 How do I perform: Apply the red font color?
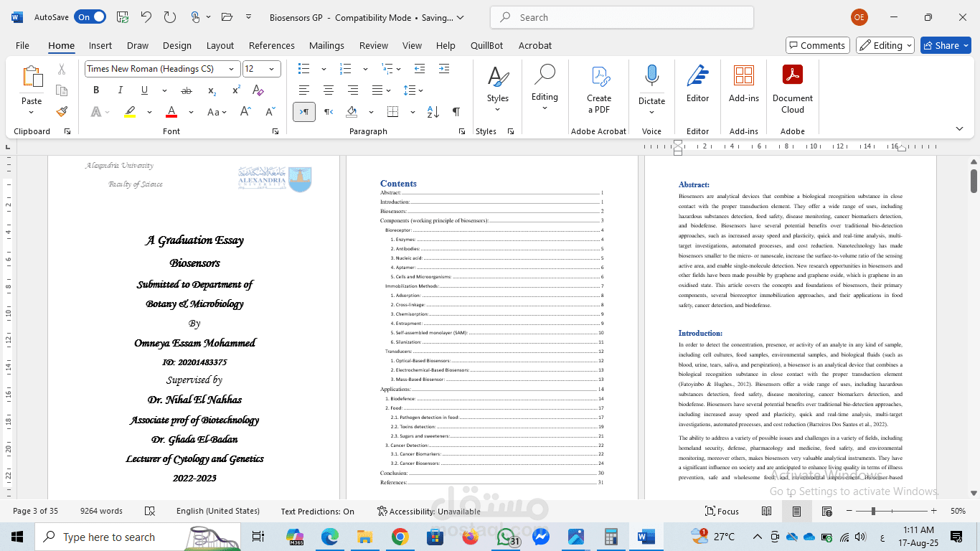(x=171, y=112)
